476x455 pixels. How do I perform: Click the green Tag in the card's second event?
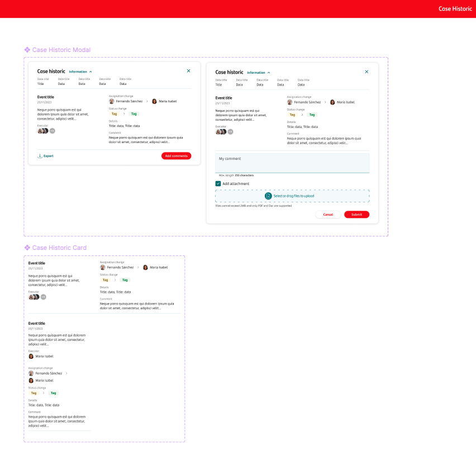54,393
